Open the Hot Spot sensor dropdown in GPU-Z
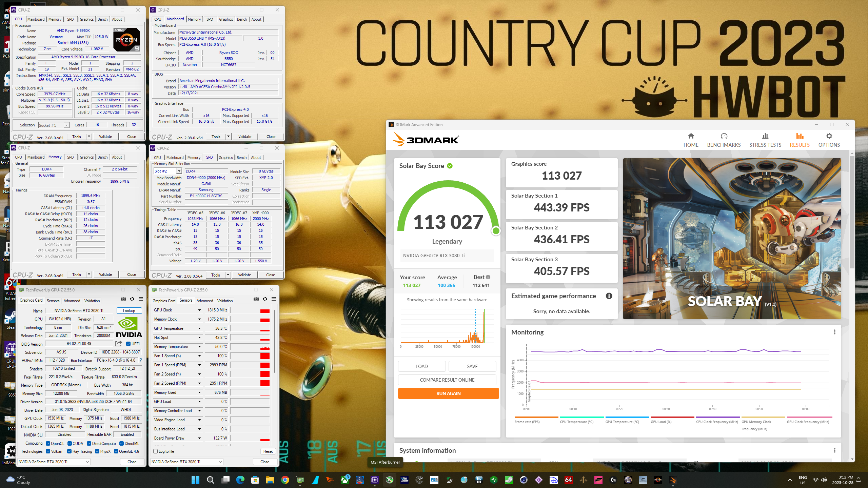 199,338
